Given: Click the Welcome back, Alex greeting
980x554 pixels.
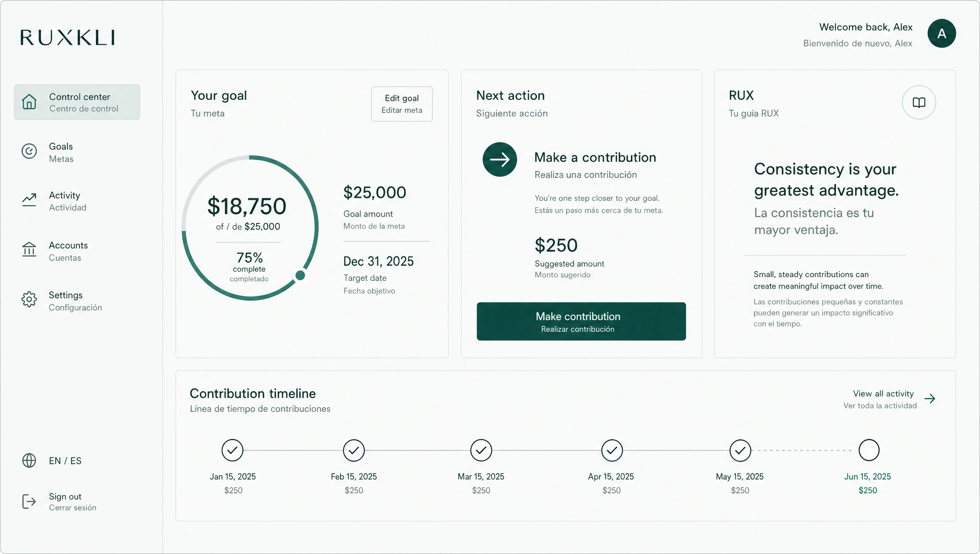Looking at the screenshot, I should click(x=866, y=27).
